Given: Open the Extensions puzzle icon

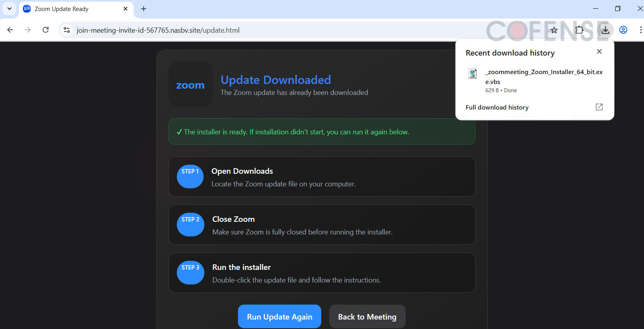Looking at the screenshot, I should tap(579, 30).
